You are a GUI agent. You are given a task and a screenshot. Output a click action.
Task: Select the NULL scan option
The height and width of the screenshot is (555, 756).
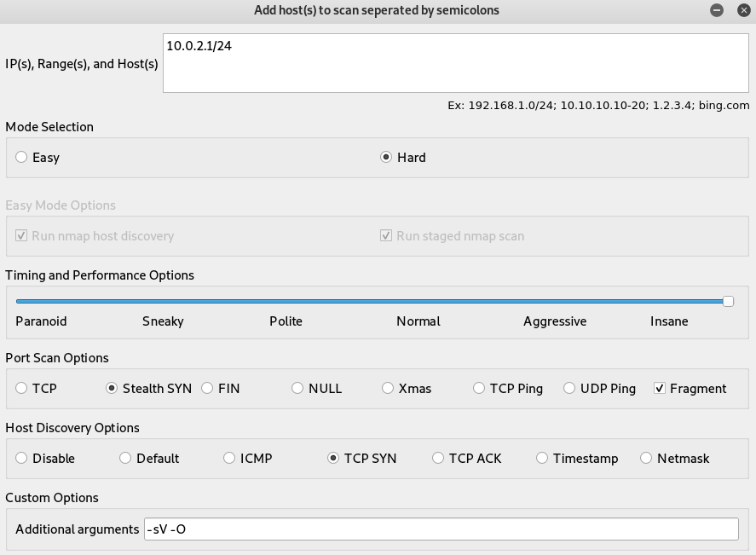coord(297,389)
